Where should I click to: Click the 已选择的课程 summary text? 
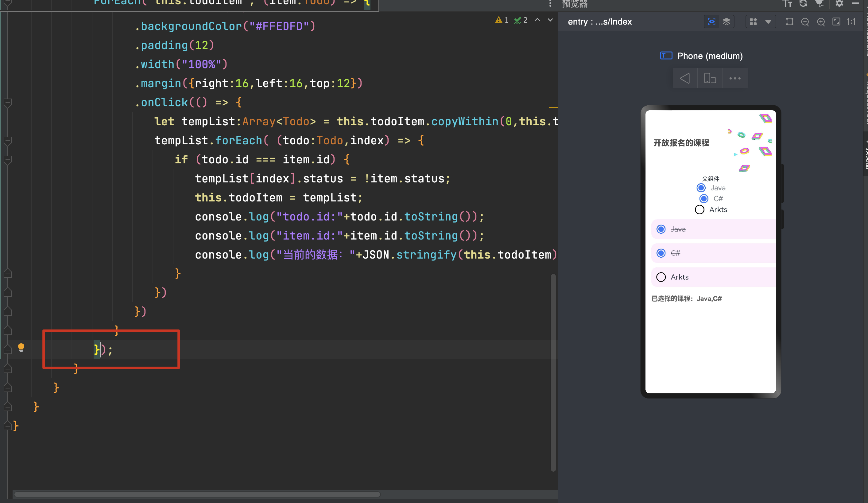tap(687, 299)
